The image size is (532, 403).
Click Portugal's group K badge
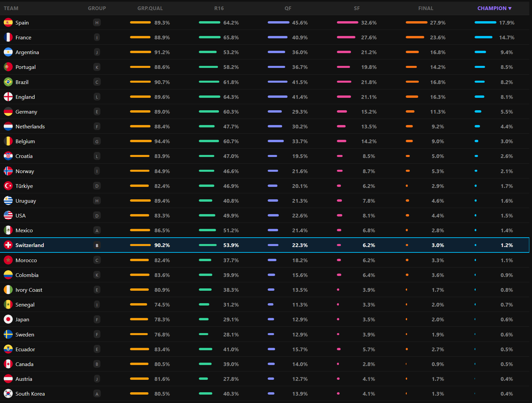[x=97, y=67]
